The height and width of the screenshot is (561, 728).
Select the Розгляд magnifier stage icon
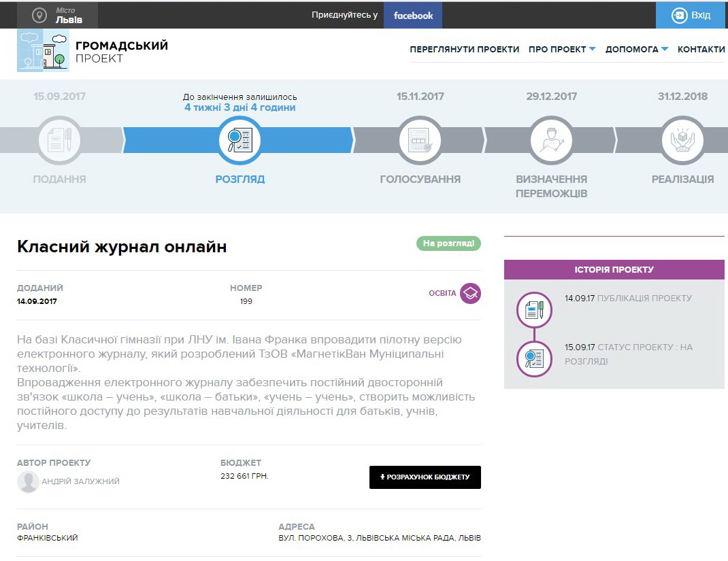coord(239,140)
